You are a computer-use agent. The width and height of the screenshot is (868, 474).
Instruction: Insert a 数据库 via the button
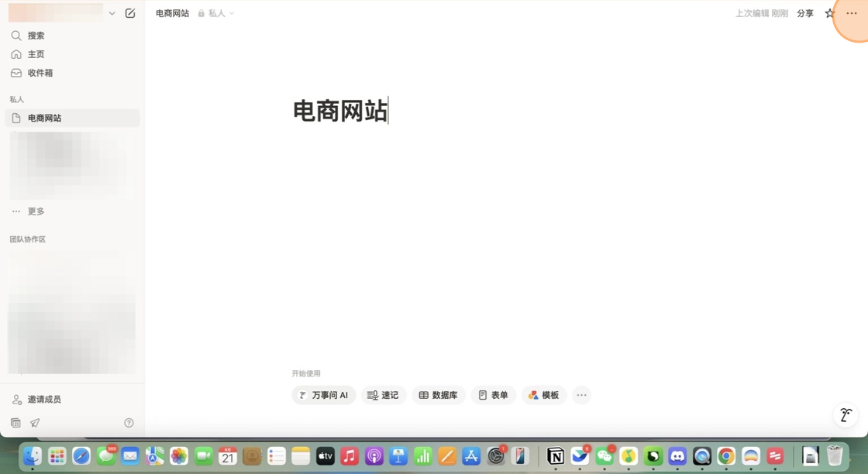click(439, 395)
